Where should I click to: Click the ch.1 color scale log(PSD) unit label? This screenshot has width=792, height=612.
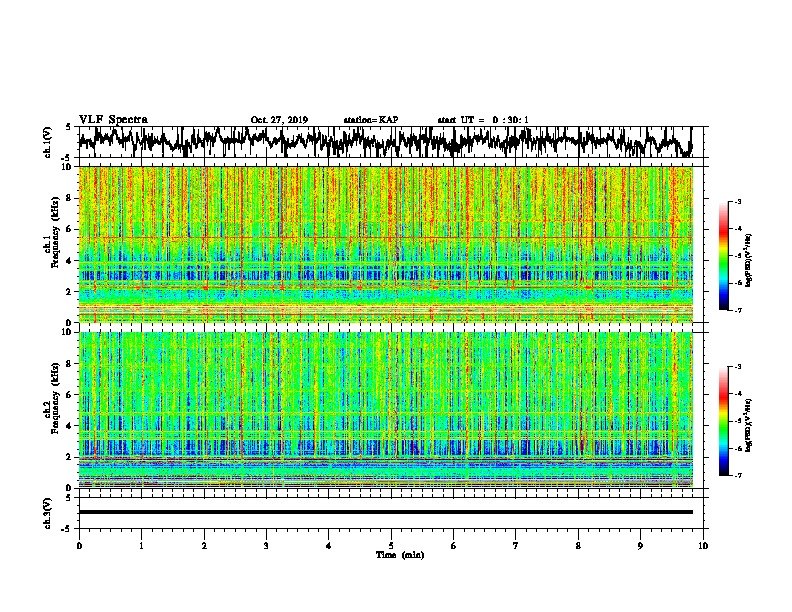749,260
